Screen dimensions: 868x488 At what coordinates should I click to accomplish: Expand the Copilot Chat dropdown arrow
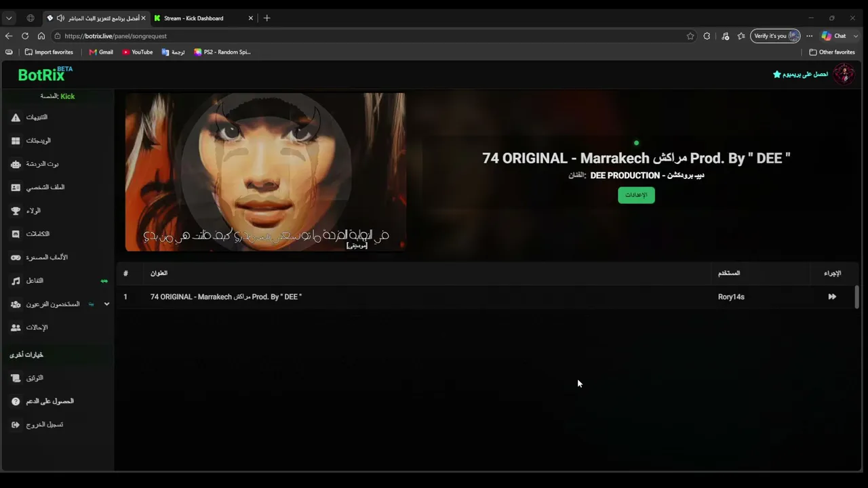coord(856,36)
